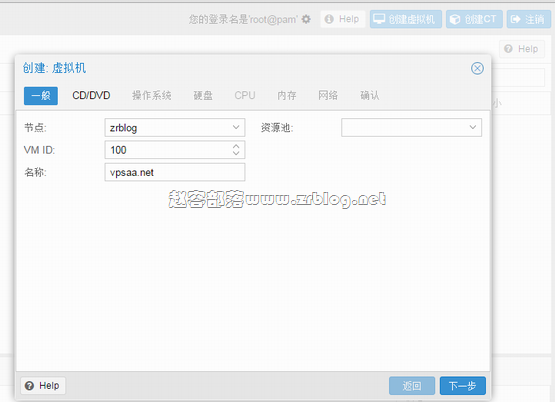The width and height of the screenshot is (555, 402).
Task: Click the gear icon next to root@pam
Action: [306, 19]
